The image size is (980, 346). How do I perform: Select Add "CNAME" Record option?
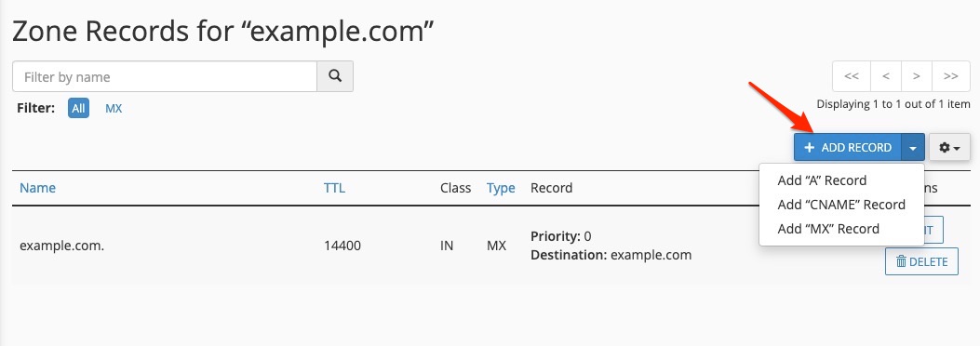pos(841,205)
